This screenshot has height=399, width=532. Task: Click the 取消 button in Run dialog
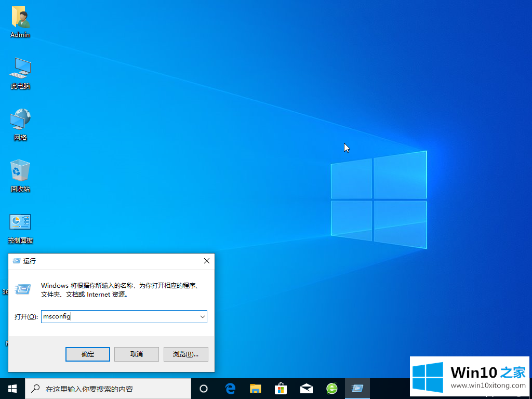137,354
